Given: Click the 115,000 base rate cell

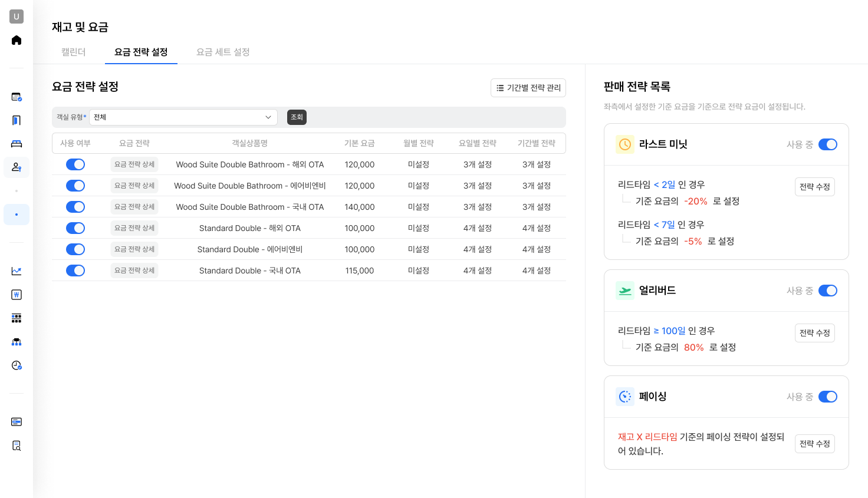Looking at the screenshot, I should pyautogui.click(x=360, y=271).
